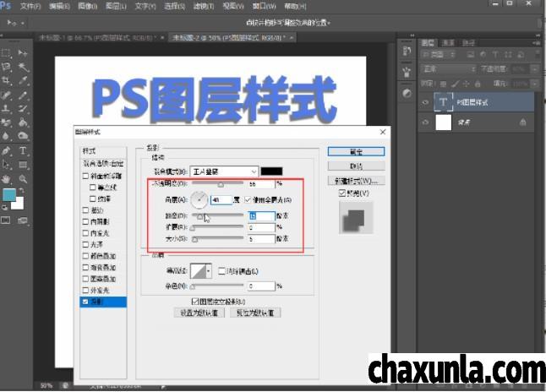The image size is (546, 392).
Task: Select the Healing Brush tool
Action: (6, 95)
